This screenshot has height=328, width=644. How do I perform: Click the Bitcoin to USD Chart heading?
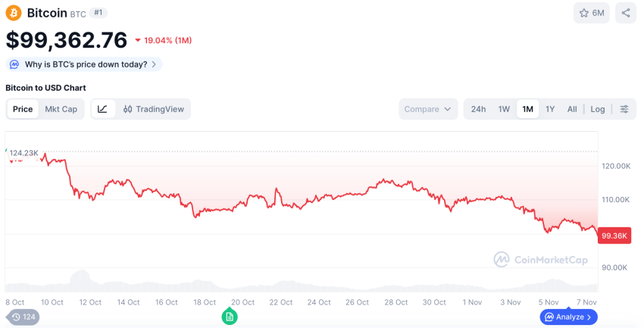pos(45,88)
